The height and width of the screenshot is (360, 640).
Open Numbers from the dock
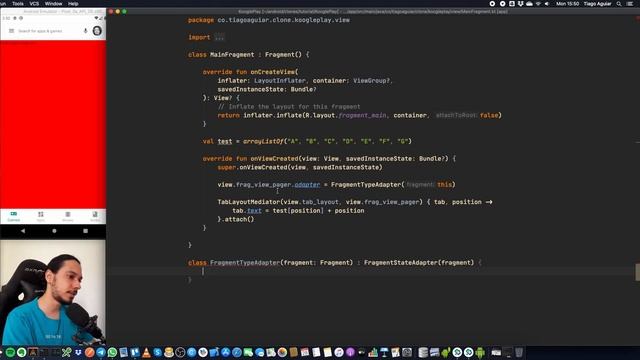click(x=373, y=352)
